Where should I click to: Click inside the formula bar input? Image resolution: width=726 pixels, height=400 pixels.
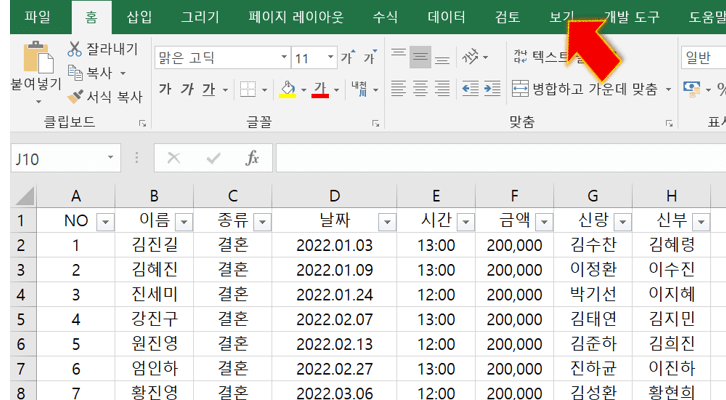tap(501, 158)
